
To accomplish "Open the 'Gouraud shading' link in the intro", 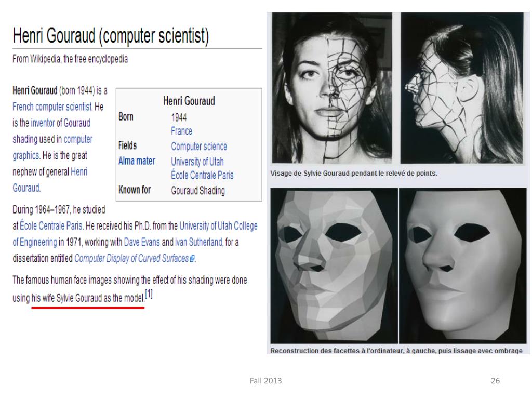I will 51,131.
